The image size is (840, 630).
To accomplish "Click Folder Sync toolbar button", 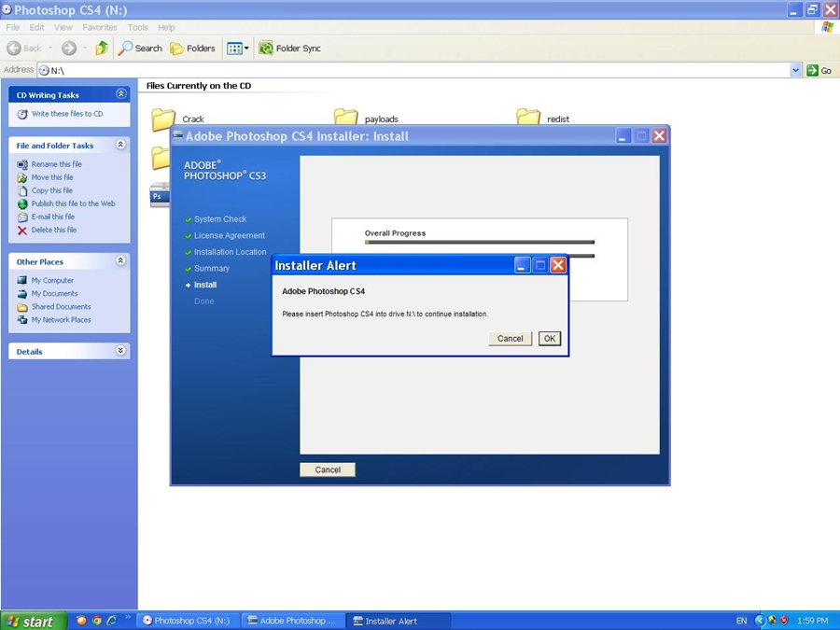I will (290, 49).
